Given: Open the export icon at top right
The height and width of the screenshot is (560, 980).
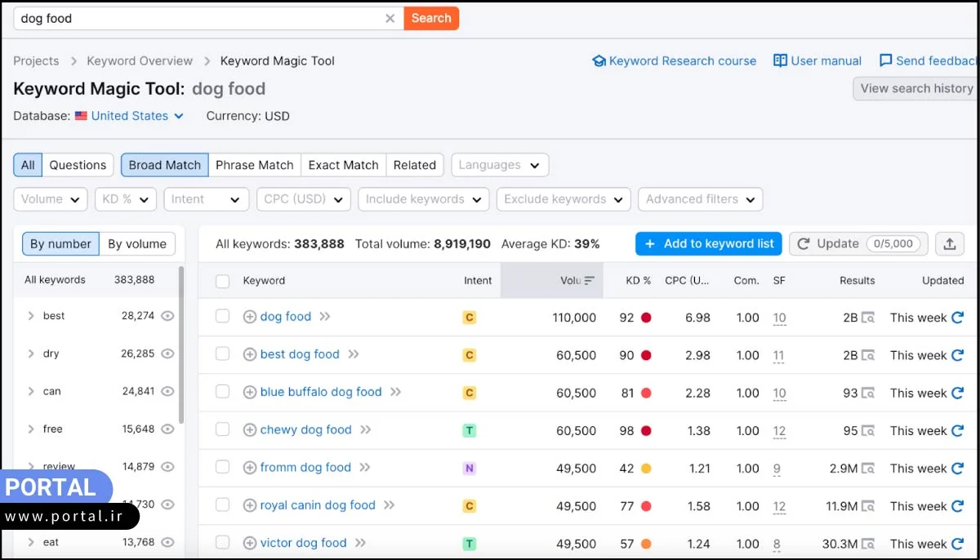Looking at the screenshot, I should (x=951, y=243).
